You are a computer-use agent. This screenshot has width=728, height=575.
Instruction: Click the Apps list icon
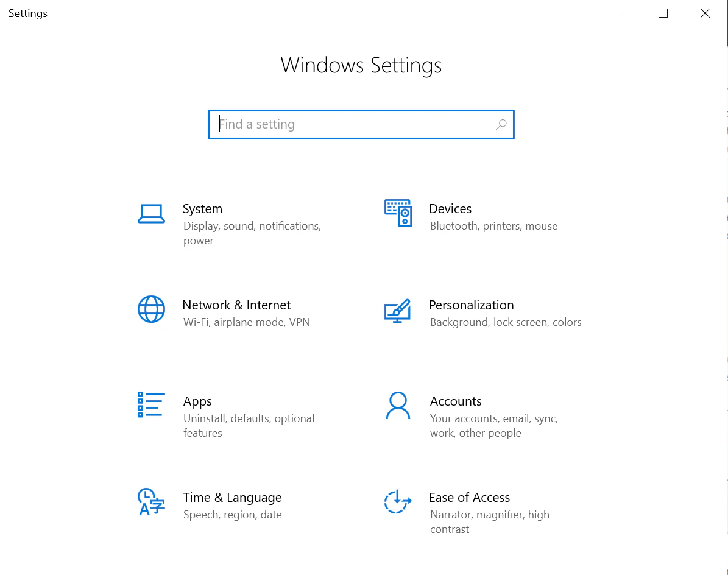click(x=151, y=404)
